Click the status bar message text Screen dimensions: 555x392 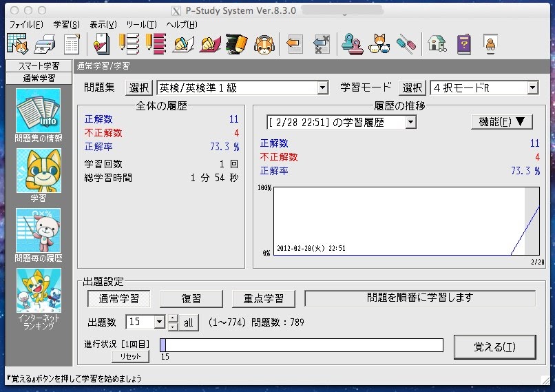click(74, 378)
